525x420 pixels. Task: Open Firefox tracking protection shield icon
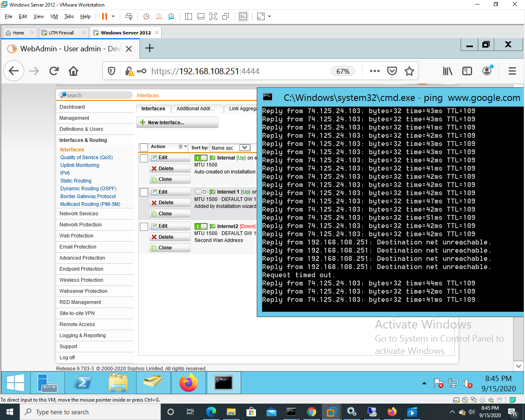click(x=111, y=71)
